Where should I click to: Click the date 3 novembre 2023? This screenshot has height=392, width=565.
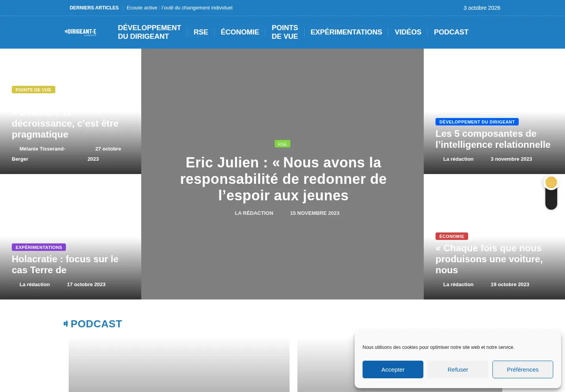(511, 159)
